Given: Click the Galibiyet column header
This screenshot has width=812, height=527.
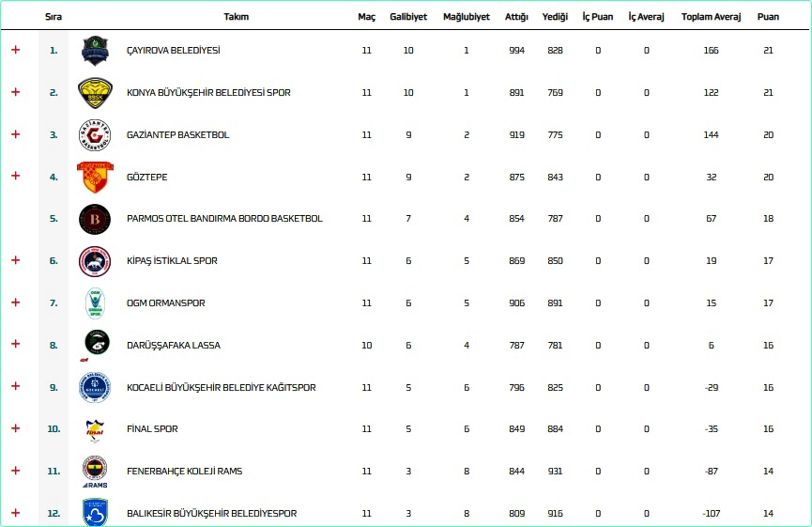Looking at the screenshot, I should coord(408,17).
